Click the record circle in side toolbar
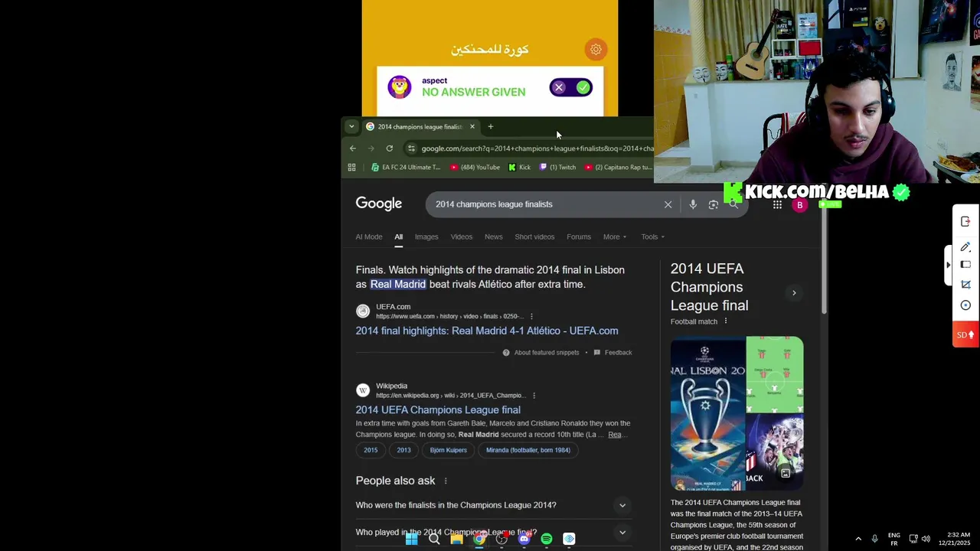The height and width of the screenshot is (551, 980). [x=965, y=305]
